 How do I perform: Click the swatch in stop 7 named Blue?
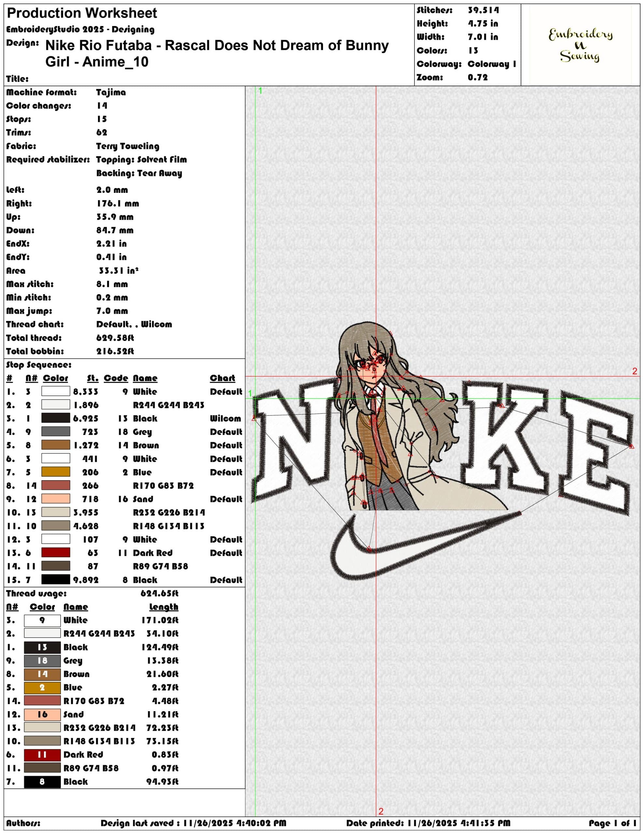[56, 472]
